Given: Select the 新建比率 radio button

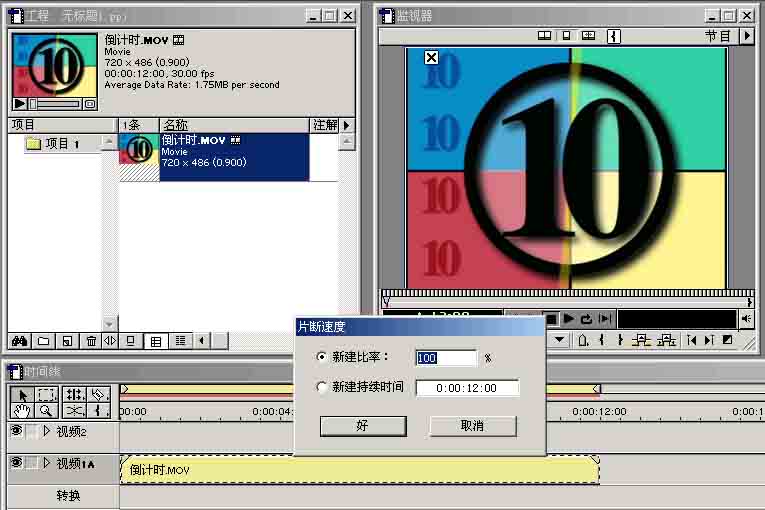Looking at the screenshot, I should pyautogui.click(x=321, y=357).
